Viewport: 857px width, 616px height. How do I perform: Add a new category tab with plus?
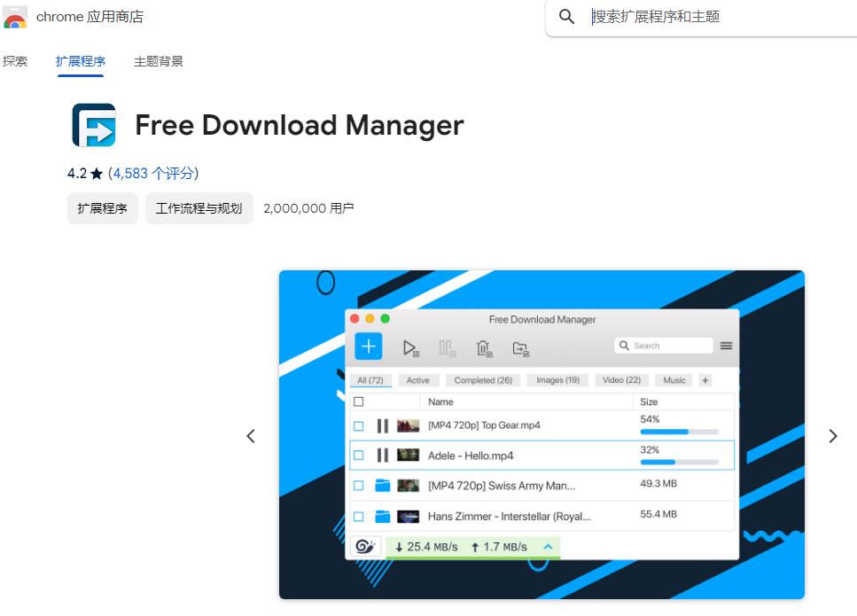pyautogui.click(x=705, y=380)
